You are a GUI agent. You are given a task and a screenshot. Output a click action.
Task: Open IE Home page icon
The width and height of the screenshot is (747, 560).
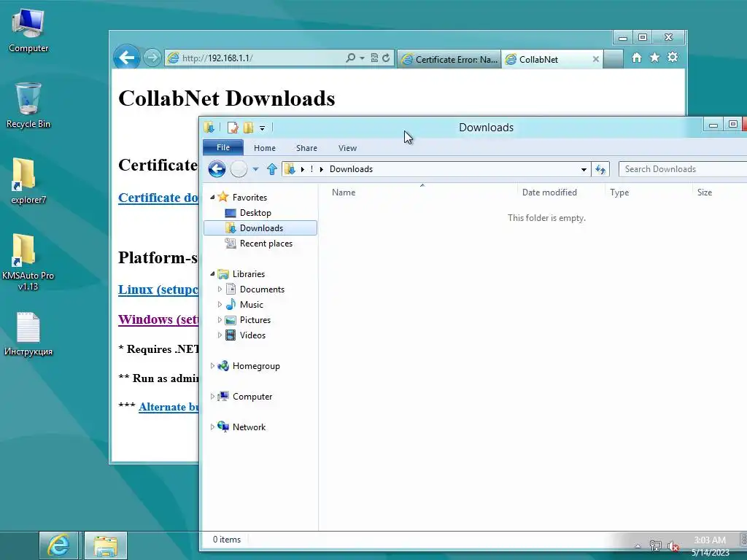coord(636,58)
